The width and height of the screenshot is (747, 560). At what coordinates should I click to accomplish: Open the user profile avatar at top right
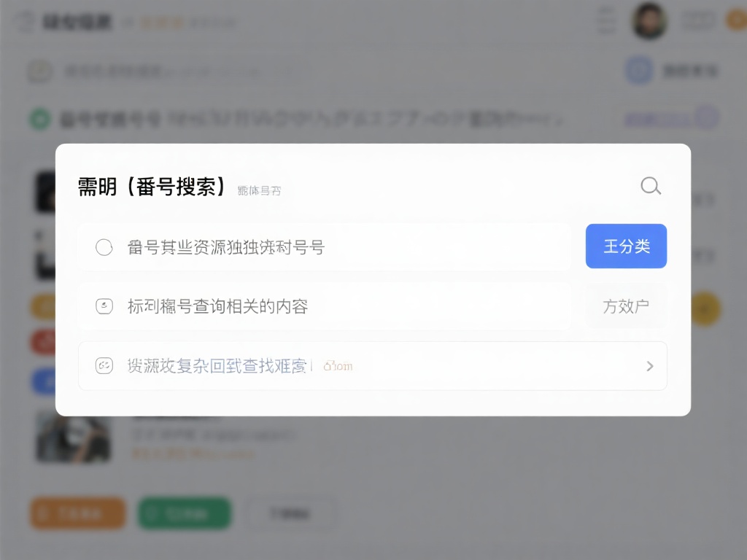click(649, 21)
